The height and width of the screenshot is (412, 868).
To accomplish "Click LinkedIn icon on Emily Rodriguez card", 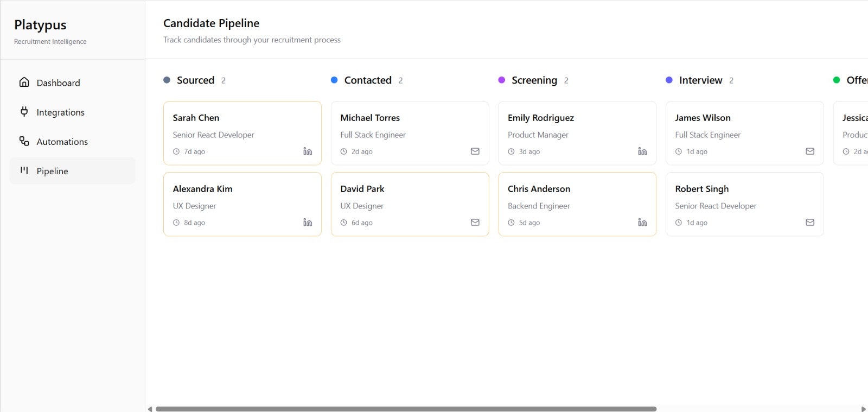I will coord(642,151).
